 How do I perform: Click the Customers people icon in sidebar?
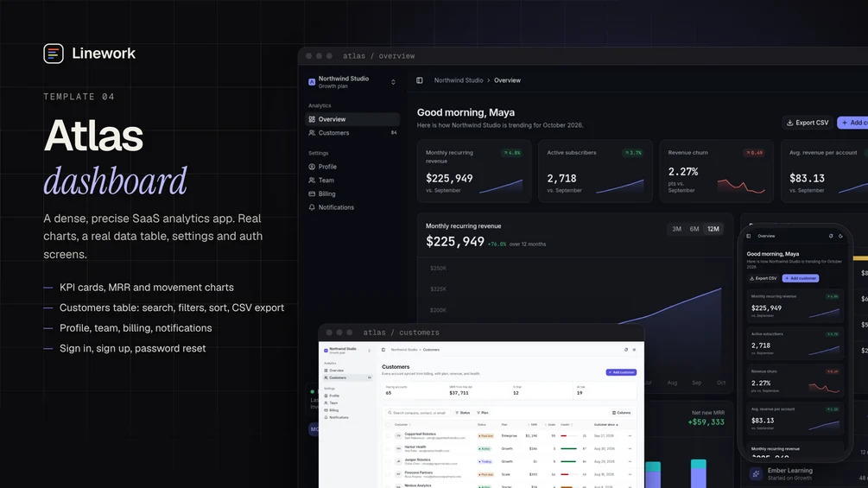(x=312, y=133)
